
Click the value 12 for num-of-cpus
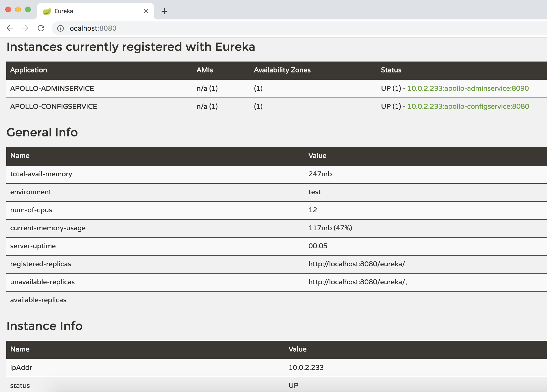313,210
